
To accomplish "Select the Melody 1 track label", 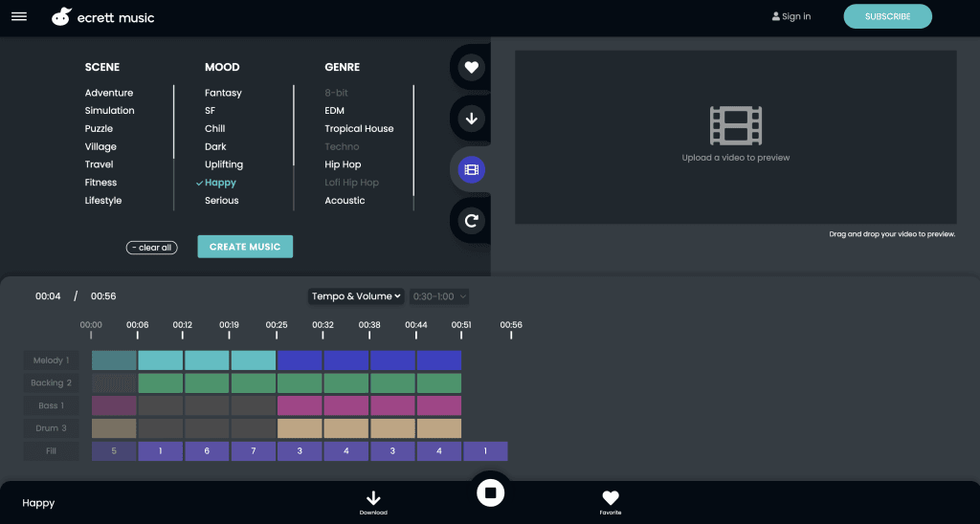I will pyautogui.click(x=52, y=360).
